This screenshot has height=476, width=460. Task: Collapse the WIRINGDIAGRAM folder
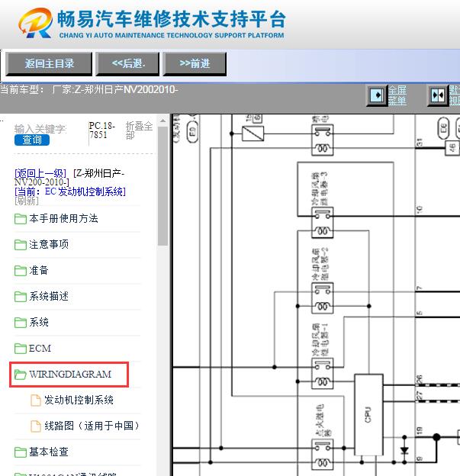(x=70, y=374)
